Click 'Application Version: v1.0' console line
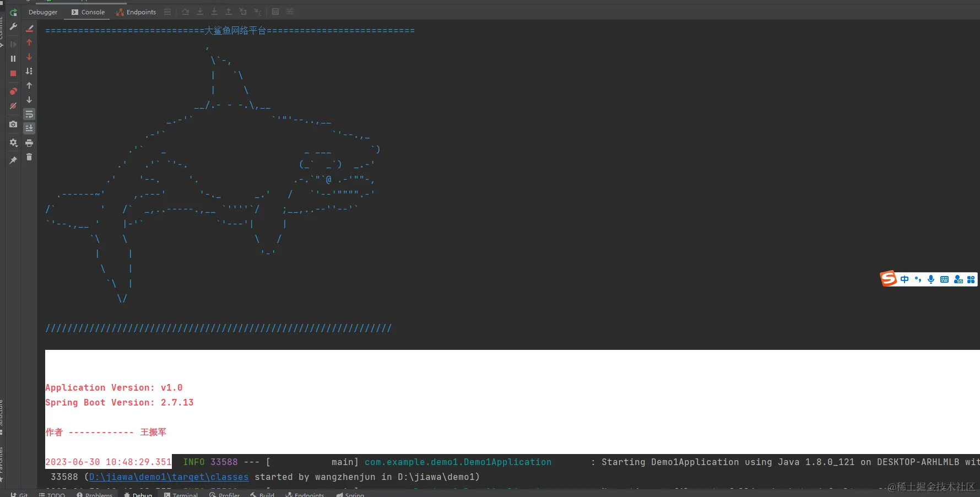Screen dimensions: 980x497 tap(113, 387)
